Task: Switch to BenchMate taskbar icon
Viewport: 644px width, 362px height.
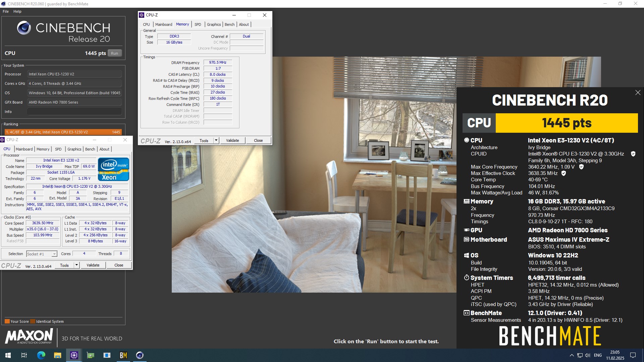Action: click(x=123, y=355)
